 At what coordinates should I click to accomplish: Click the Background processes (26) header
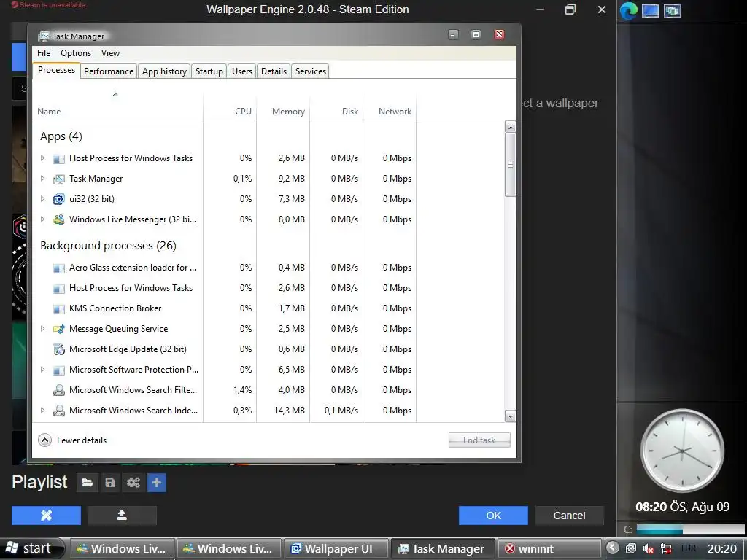coord(108,246)
